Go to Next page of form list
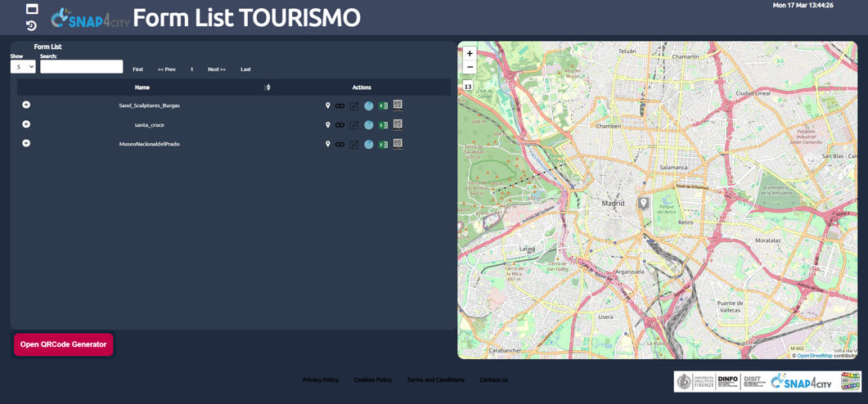 [x=217, y=70]
